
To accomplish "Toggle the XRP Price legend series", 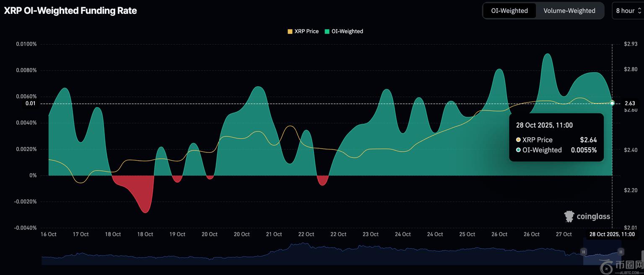I will tap(306, 31).
